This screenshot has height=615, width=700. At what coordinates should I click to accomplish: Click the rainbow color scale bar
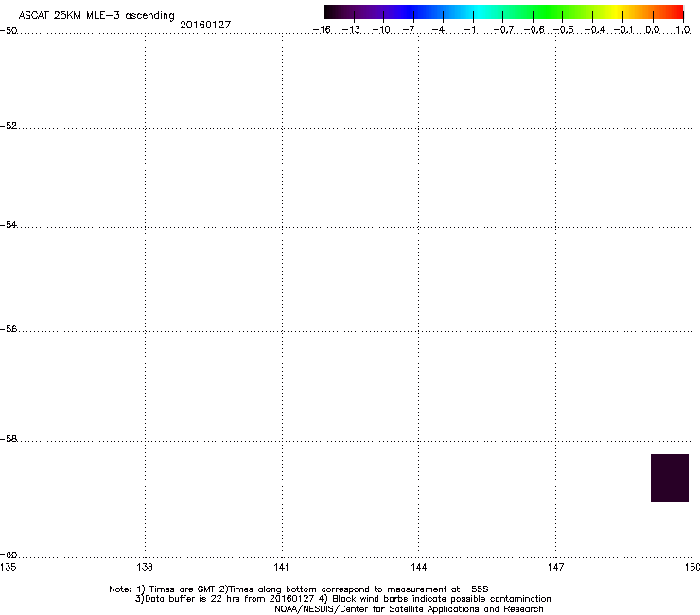pyautogui.click(x=503, y=12)
